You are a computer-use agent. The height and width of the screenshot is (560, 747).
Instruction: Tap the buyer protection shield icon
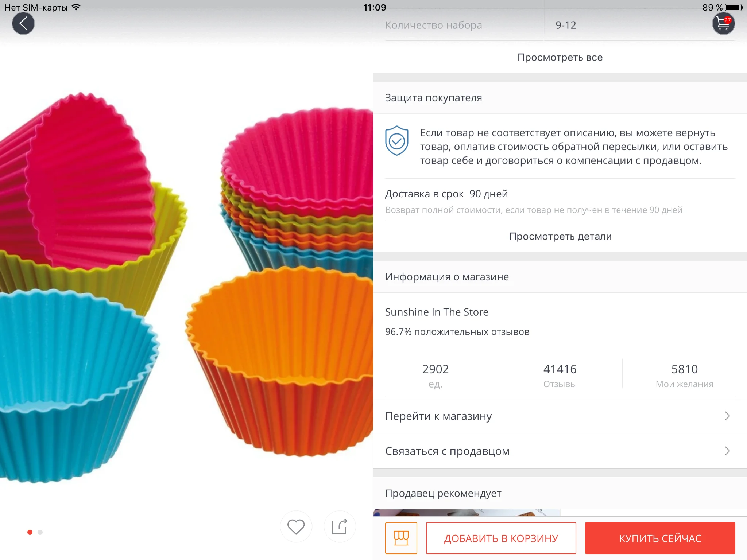coord(397,141)
